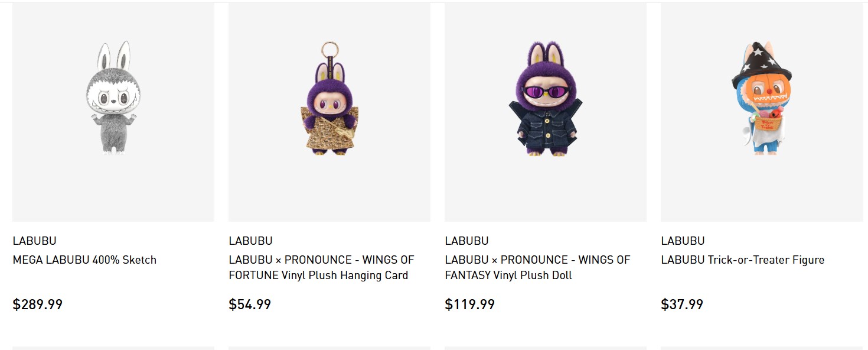Click the $54.99 price
Viewport: 868px width, 350px height.
pos(250,304)
